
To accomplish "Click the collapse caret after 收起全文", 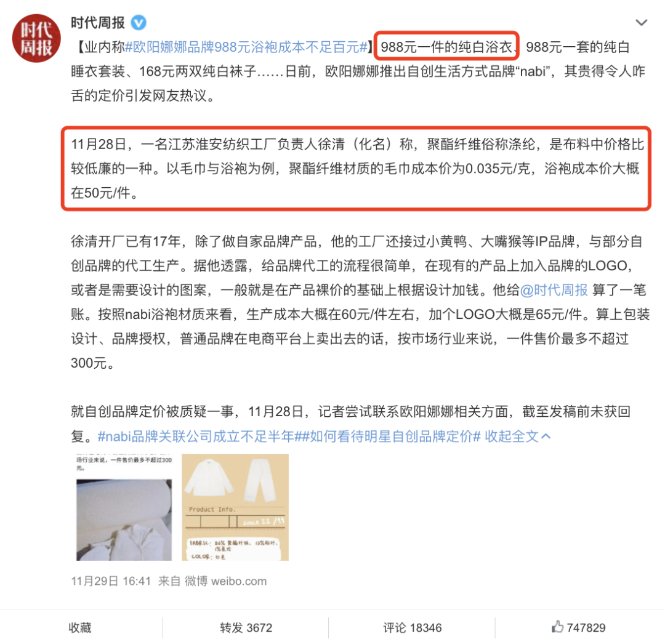I will (x=546, y=437).
